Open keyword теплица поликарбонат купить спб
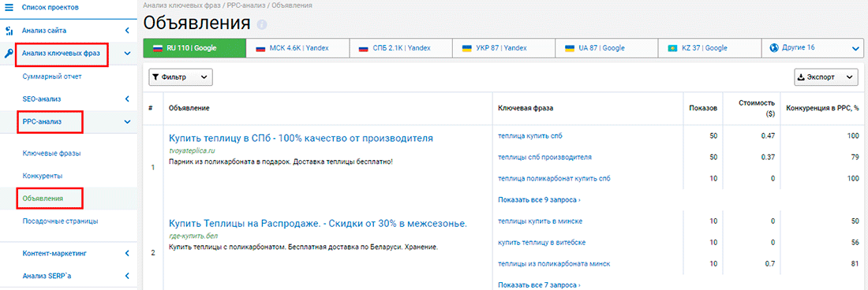Viewport: 868px width, 290px height. (x=554, y=178)
